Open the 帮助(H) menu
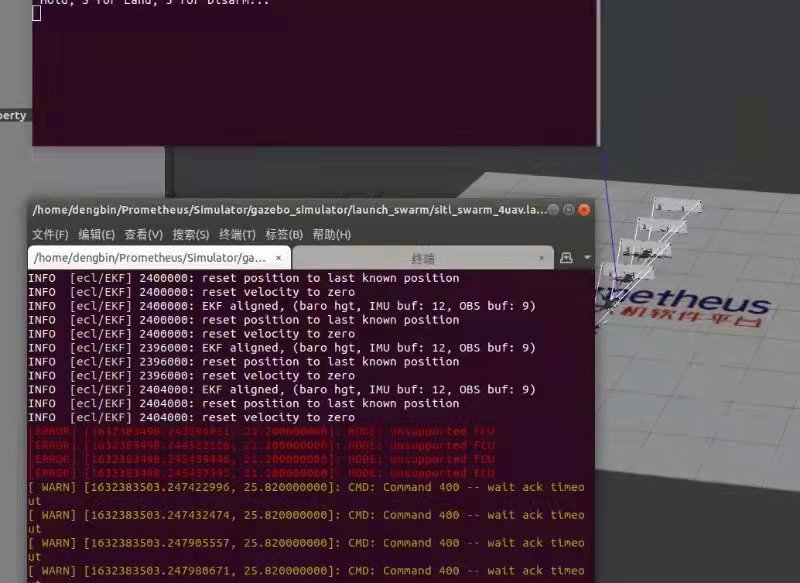800x583 pixels. point(331,235)
